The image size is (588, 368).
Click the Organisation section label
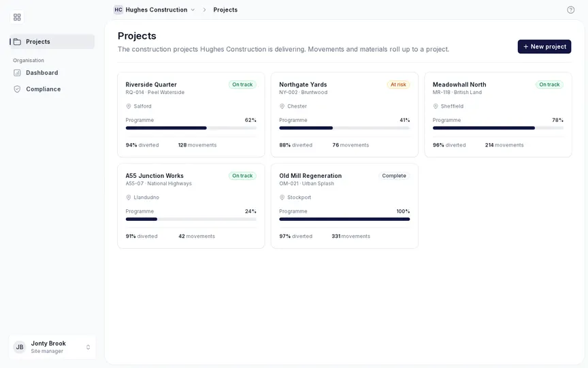pyautogui.click(x=29, y=61)
